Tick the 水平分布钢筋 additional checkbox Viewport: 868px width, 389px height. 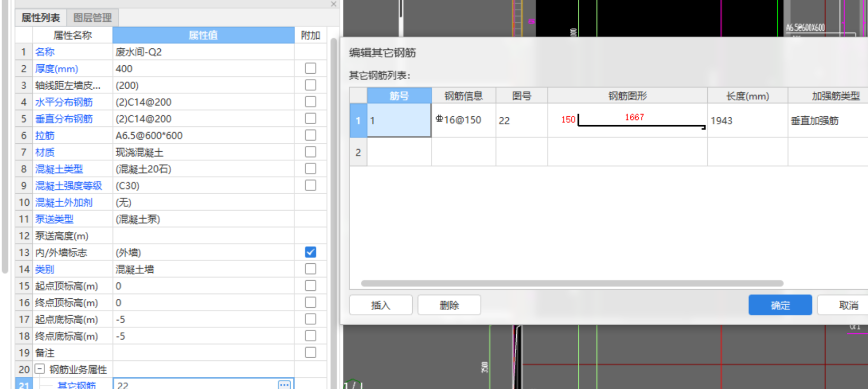[310, 102]
